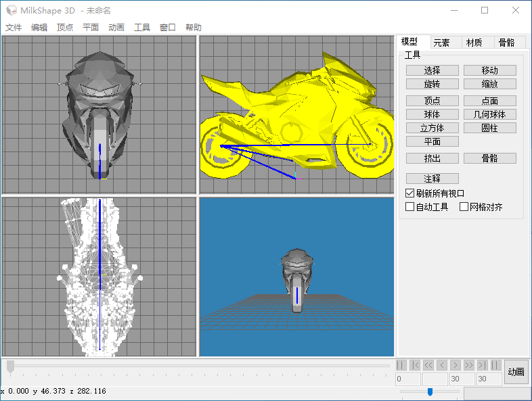This screenshot has width=532, height=401.
Task: Switch to the 骨骼 tab
Action: [x=510, y=43]
